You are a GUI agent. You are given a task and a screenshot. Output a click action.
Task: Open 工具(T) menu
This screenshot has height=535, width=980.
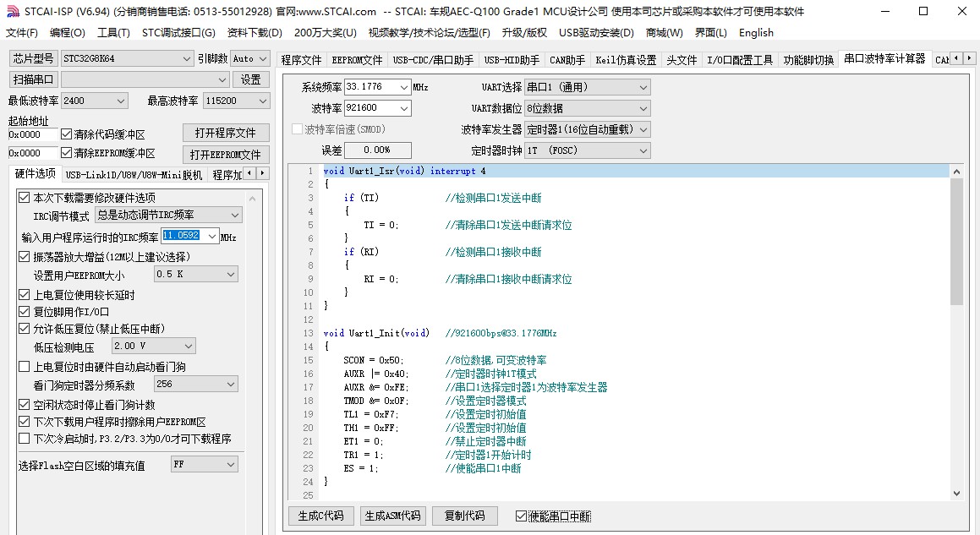(113, 32)
